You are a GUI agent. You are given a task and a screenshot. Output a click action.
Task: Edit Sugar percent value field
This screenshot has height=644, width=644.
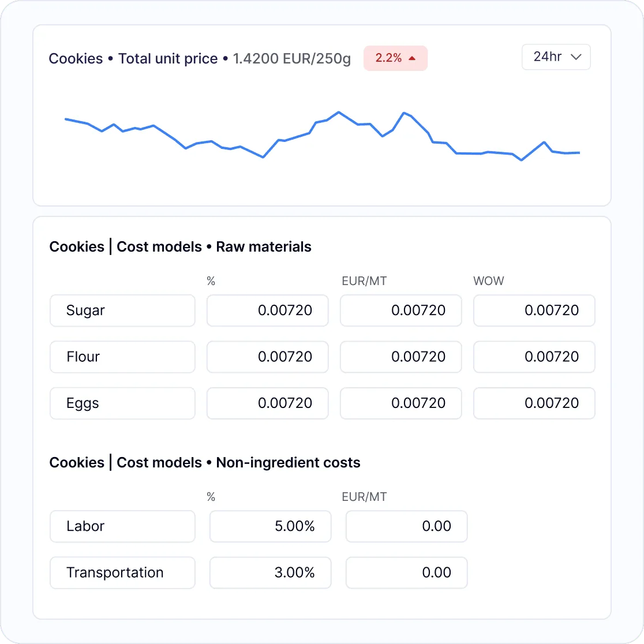267,310
